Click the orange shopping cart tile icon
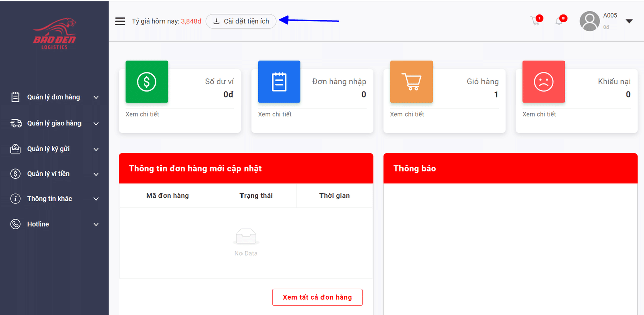 [x=411, y=82]
